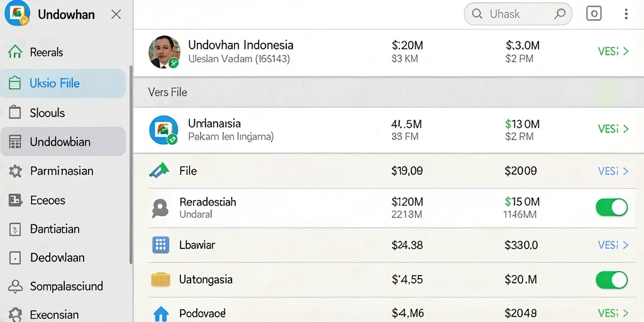Click the yellow Uatongasia folder icon
The image size is (644, 322).
tap(160, 279)
